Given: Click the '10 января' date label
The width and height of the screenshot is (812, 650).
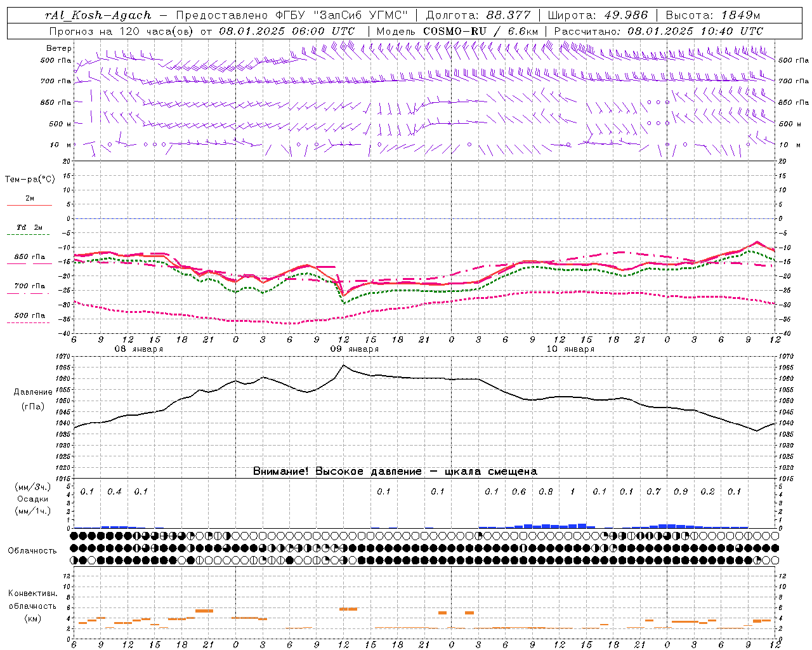Looking at the screenshot, I should (570, 349).
